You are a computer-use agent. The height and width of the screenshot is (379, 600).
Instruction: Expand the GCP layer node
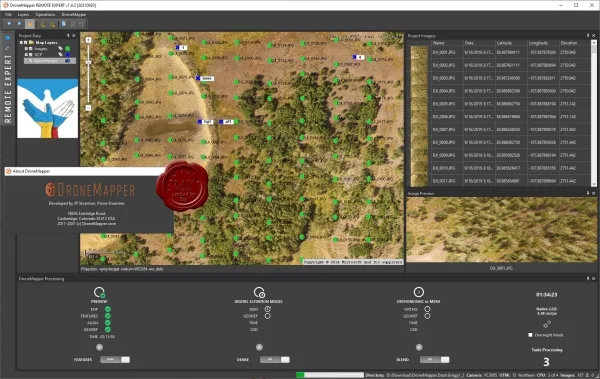point(26,55)
